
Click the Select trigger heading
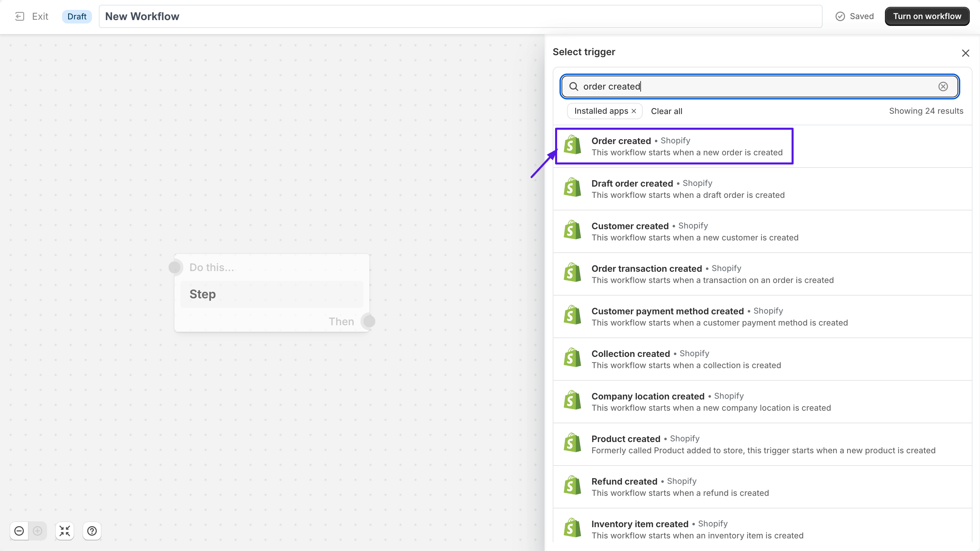(x=584, y=52)
